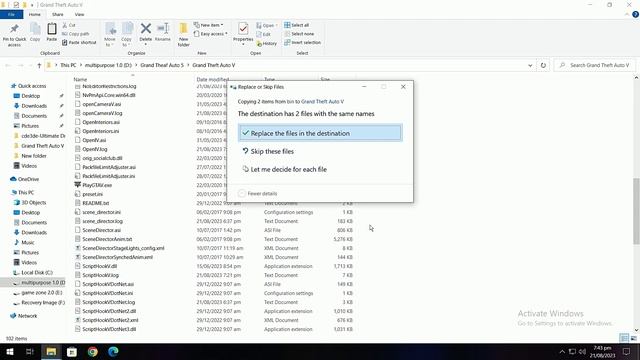This screenshot has width=640, height=360.
Task: Click Invert selection in ribbon
Action: click(x=302, y=42)
